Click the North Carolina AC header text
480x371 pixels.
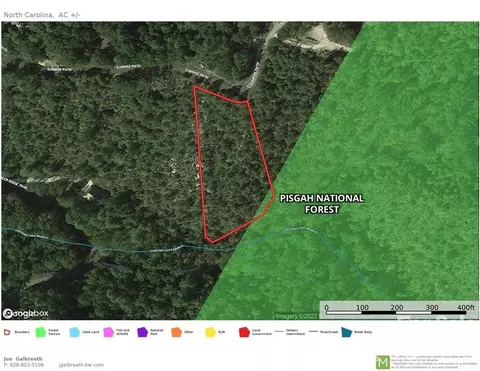point(42,15)
